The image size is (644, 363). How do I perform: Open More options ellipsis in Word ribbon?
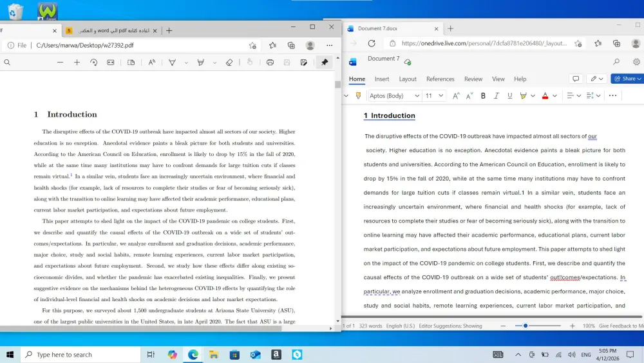coord(612,96)
